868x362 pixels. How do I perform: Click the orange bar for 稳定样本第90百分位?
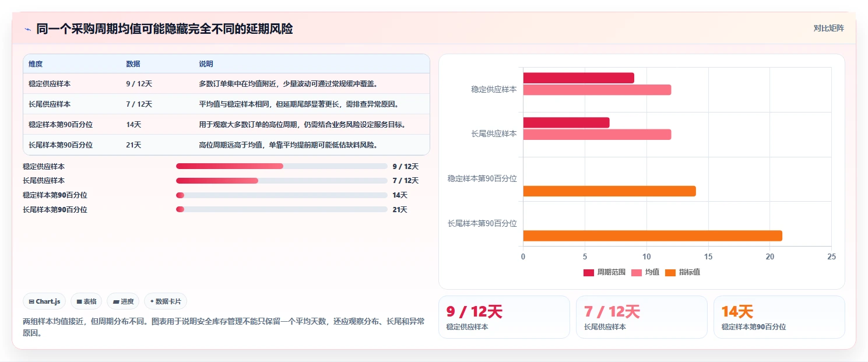[x=609, y=191]
